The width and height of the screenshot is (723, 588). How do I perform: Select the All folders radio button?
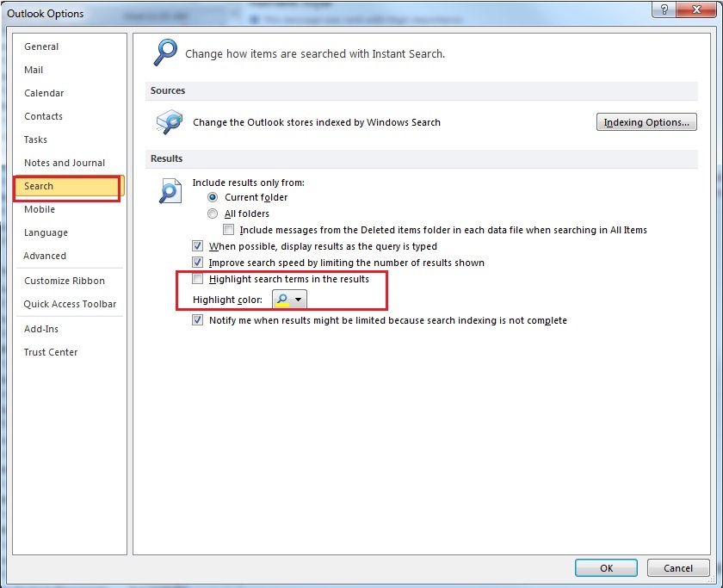point(213,214)
